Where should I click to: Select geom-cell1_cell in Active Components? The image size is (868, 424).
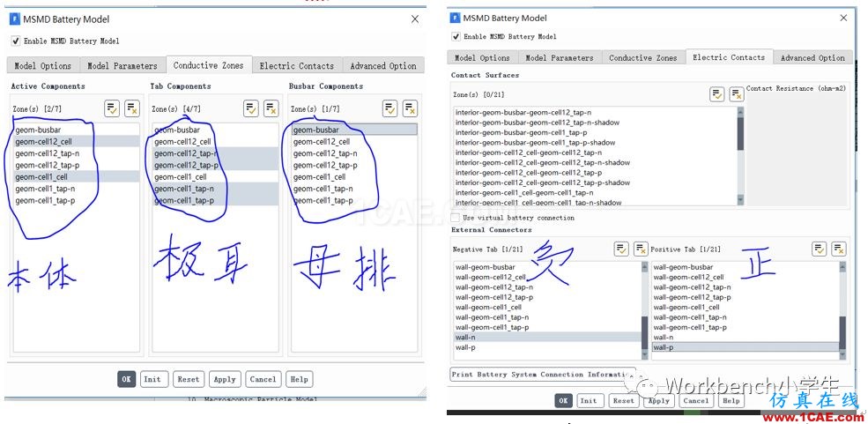pos(77,176)
